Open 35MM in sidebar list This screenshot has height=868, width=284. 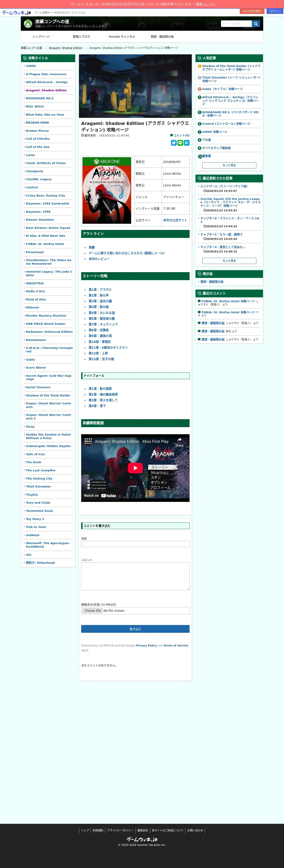(31, 66)
